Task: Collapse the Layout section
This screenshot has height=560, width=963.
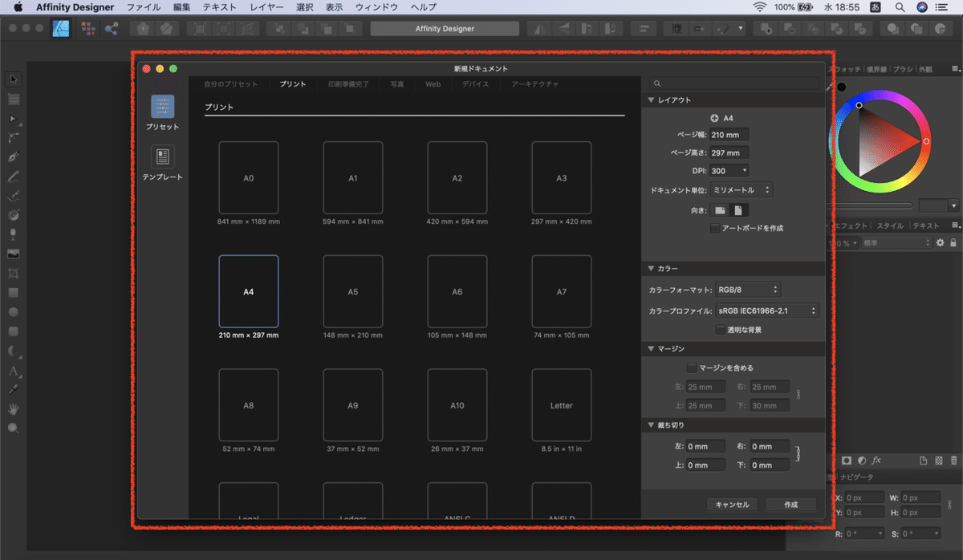Action: [651, 100]
